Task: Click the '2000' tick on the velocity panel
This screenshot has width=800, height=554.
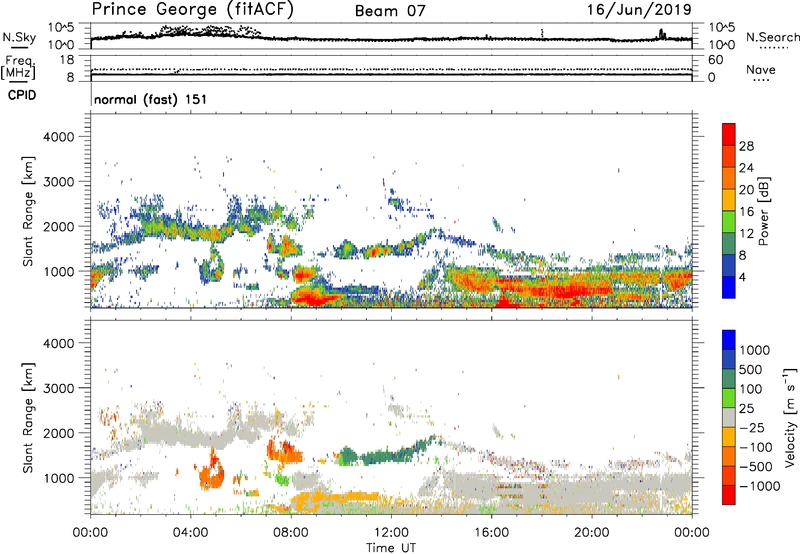Action: click(x=59, y=433)
